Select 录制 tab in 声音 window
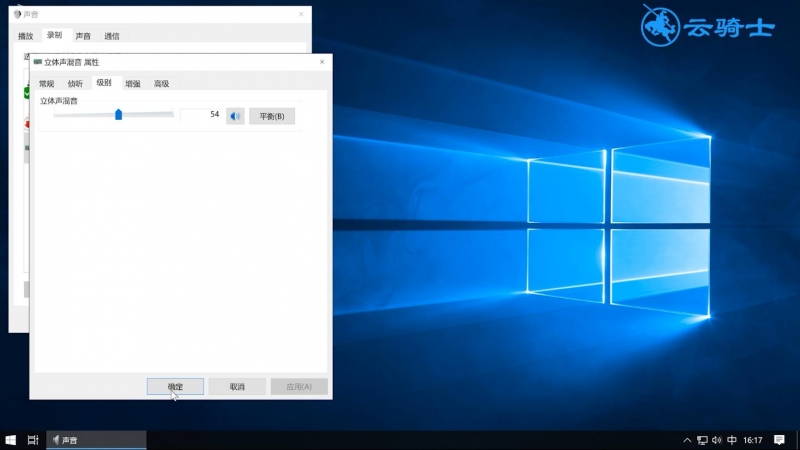Viewport: 800px width, 450px height. click(55, 35)
